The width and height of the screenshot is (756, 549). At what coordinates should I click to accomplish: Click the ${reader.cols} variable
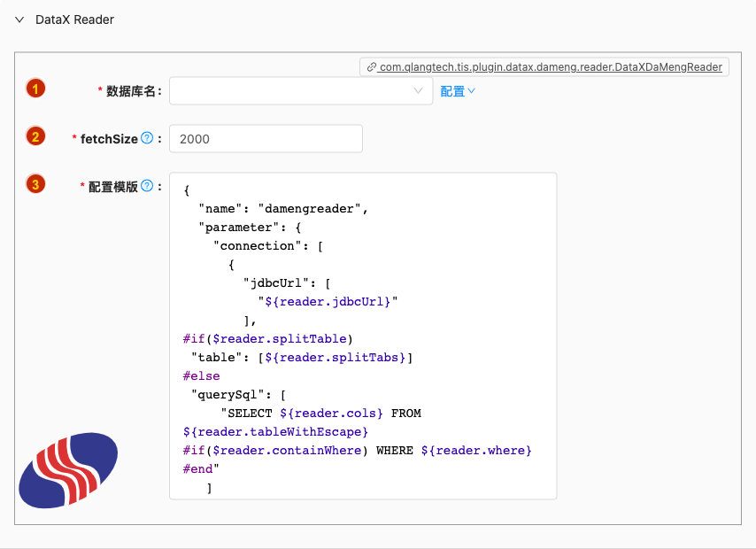pos(331,414)
